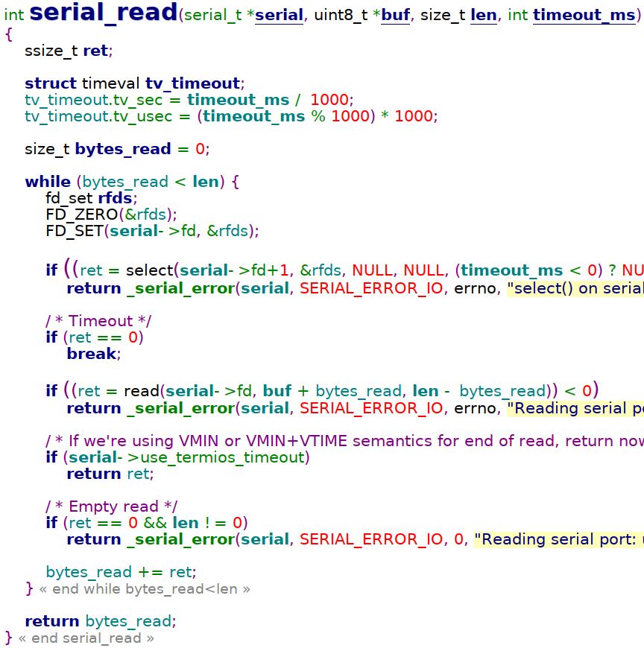Viewport: 644px width, 648px height.
Task: Click underlined timeout_ms parameter in signature
Action: [583, 16]
